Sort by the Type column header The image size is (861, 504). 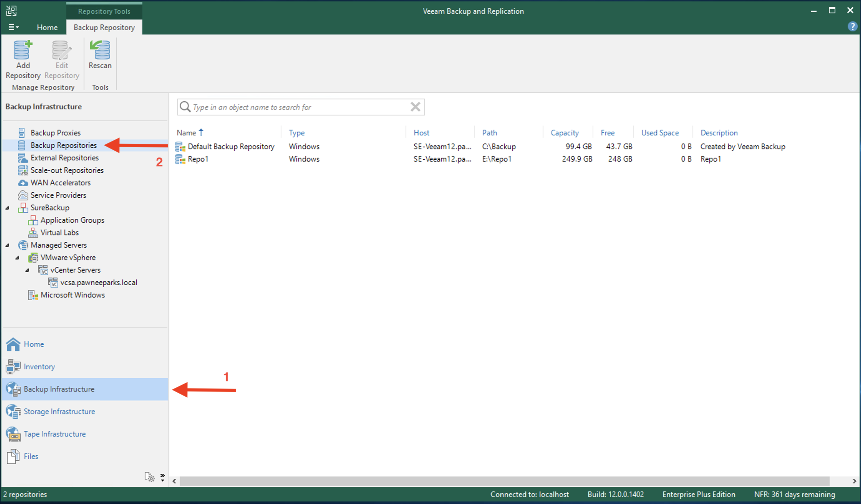click(297, 133)
